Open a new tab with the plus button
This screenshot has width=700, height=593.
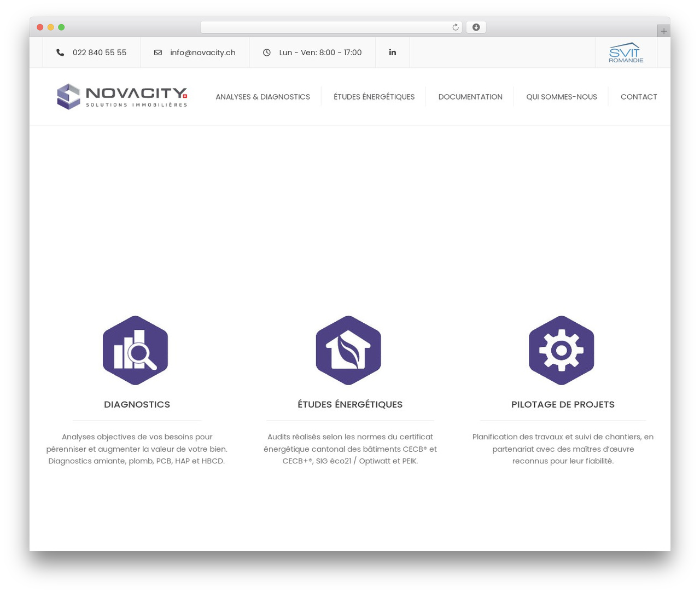point(664,31)
